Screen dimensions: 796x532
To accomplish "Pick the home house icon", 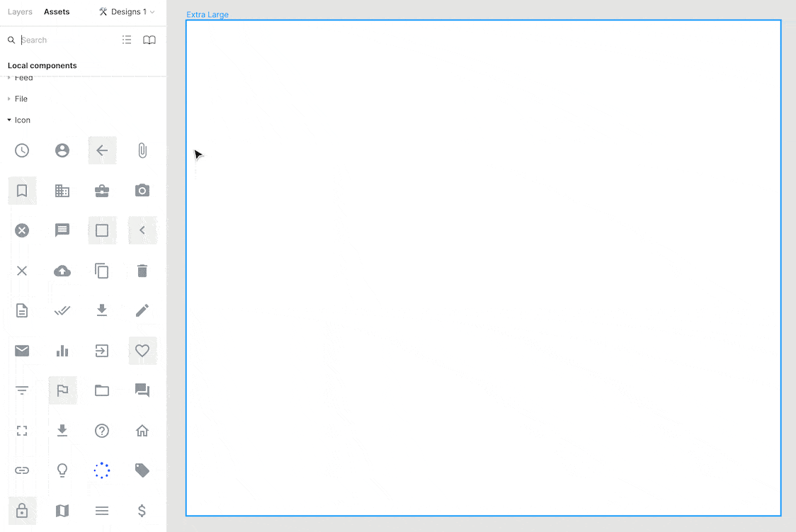I will [x=142, y=431].
